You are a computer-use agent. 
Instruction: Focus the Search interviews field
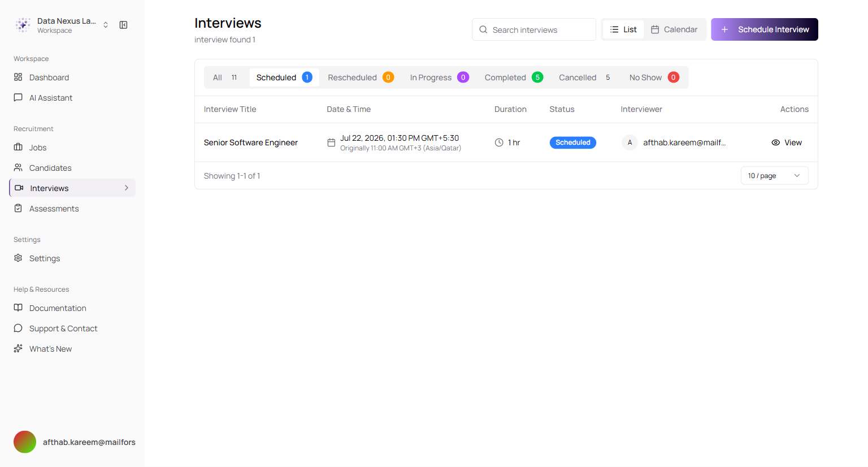[x=534, y=29]
